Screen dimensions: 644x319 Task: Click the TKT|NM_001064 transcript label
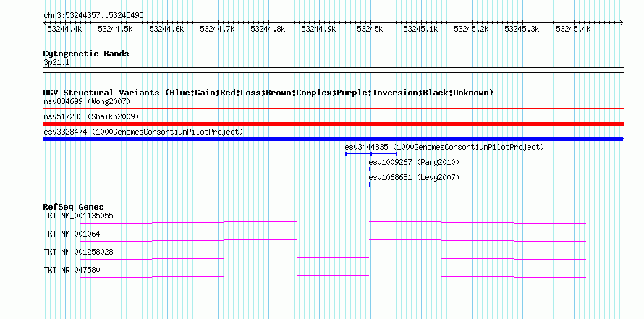pyautogui.click(x=72, y=234)
